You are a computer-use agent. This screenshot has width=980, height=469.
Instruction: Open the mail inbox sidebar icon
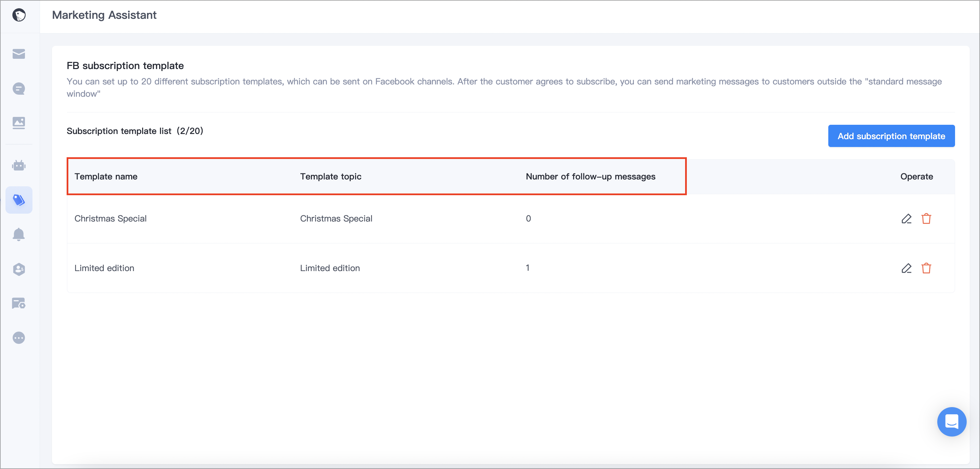coord(19,54)
